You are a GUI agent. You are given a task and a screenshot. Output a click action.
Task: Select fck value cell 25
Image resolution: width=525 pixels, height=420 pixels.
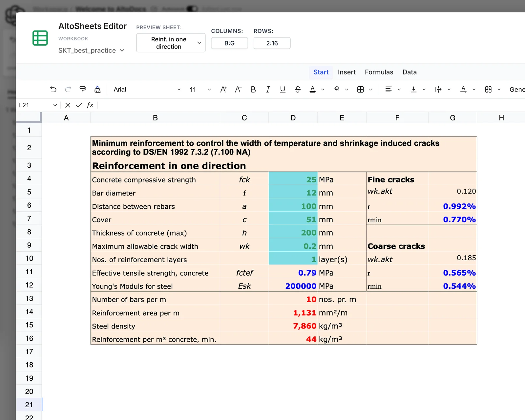tap(293, 179)
